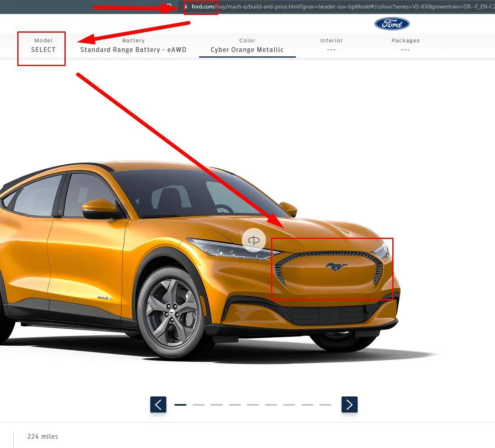
Task: Click the orange Mach-E vehicle image
Action: [200, 260]
